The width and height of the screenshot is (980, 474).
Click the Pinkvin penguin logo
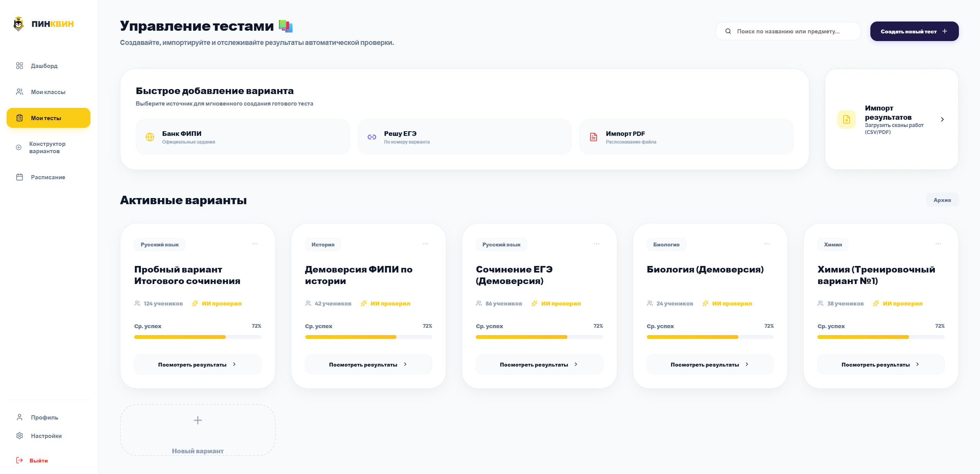coord(18,24)
